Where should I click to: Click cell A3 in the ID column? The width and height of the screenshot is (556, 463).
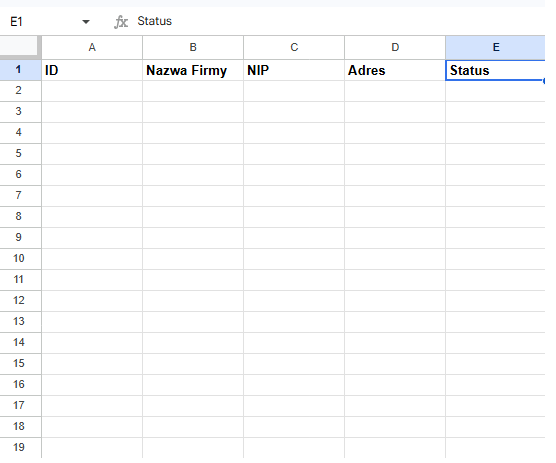tap(92, 112)
